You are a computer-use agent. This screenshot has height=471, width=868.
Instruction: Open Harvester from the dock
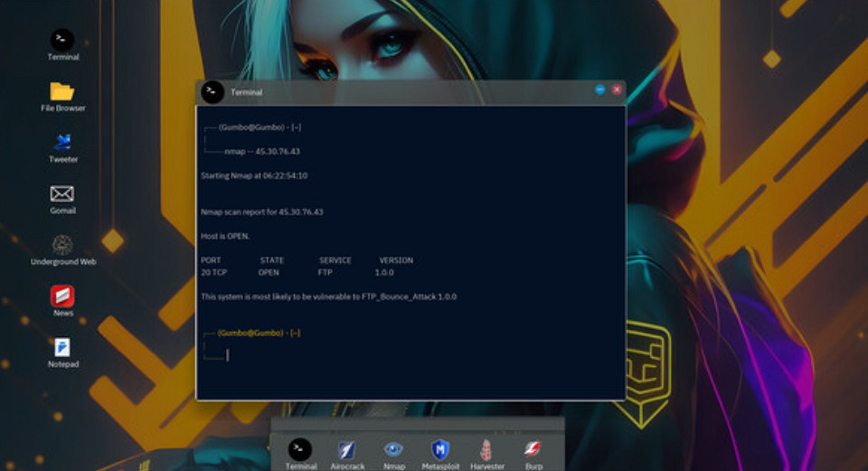point(486,449)
